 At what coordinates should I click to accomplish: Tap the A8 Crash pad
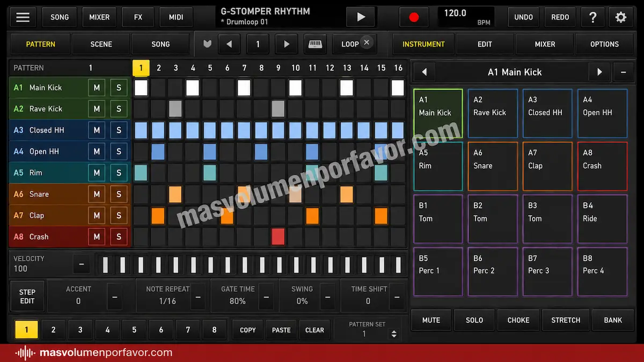tap(602, 166)
